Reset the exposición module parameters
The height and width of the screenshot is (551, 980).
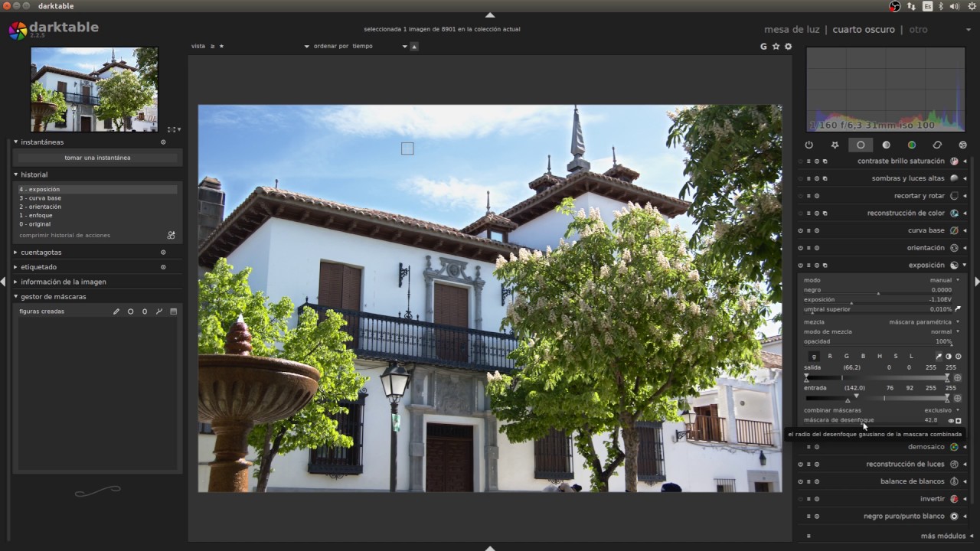pos(817,266)
